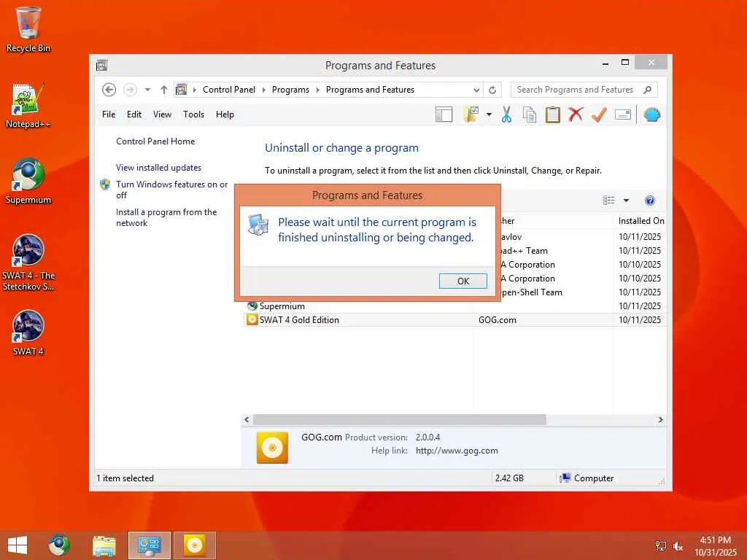747x560 pixels.
Task: Click the Search Programs and Features field
Action: (575, 90)
